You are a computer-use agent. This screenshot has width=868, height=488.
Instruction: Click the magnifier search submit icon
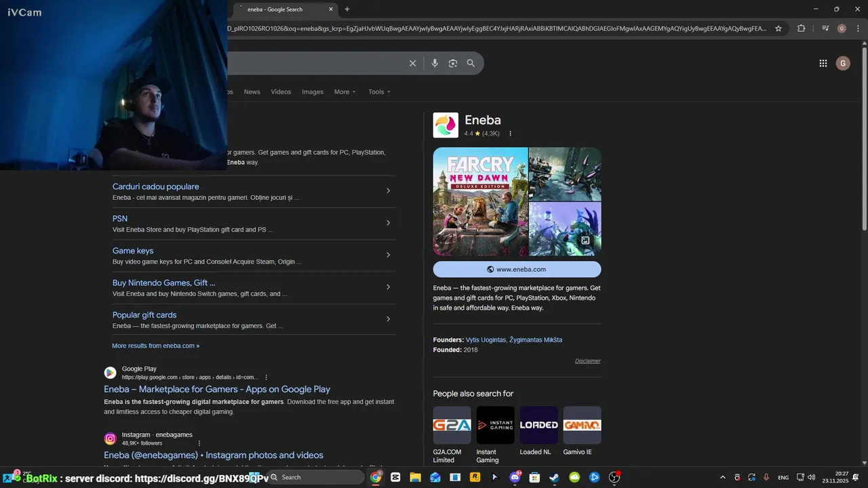click(471, 63)
